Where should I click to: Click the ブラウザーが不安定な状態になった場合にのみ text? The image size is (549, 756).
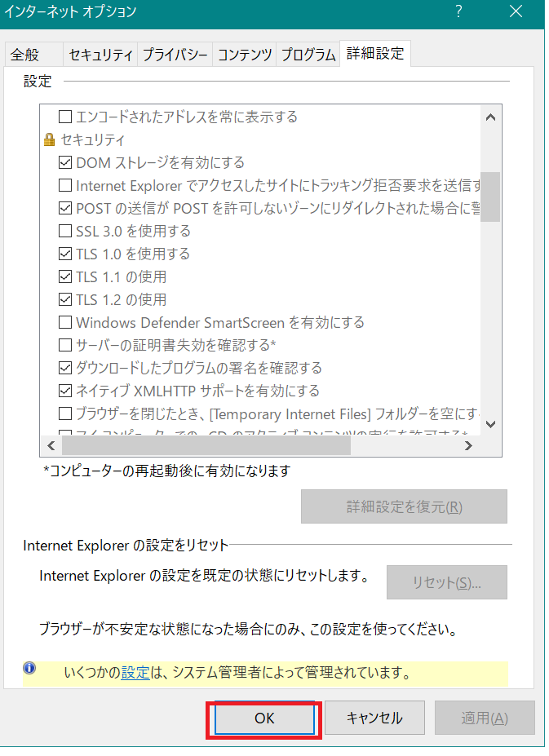pyautogui.click(x=248, y=630)
